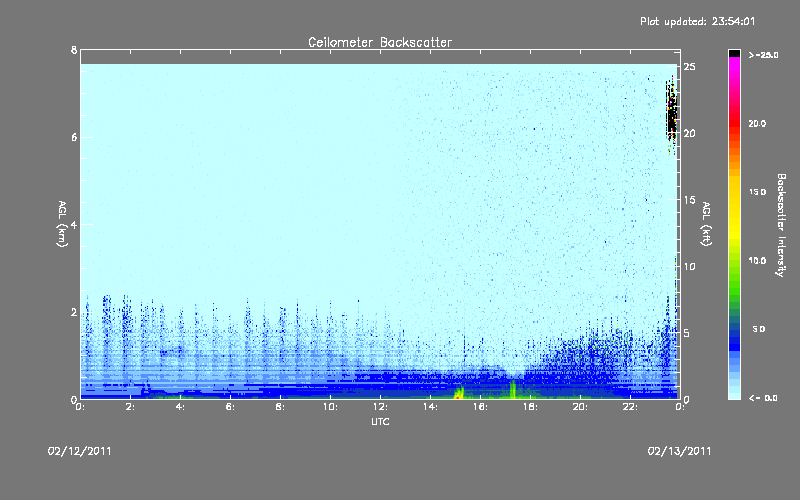Select the "Backscatter Intensity" colorbar label

[781, 225]
